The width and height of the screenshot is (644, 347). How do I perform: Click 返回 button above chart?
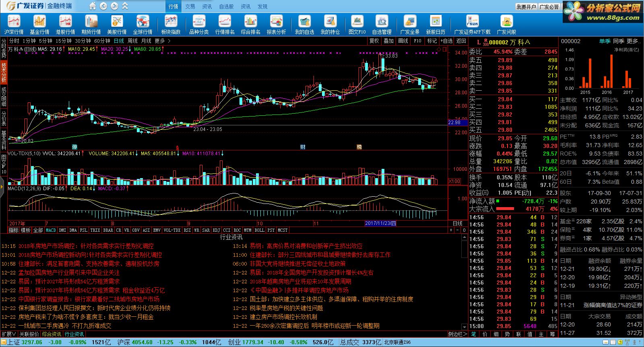pos(461,41)
